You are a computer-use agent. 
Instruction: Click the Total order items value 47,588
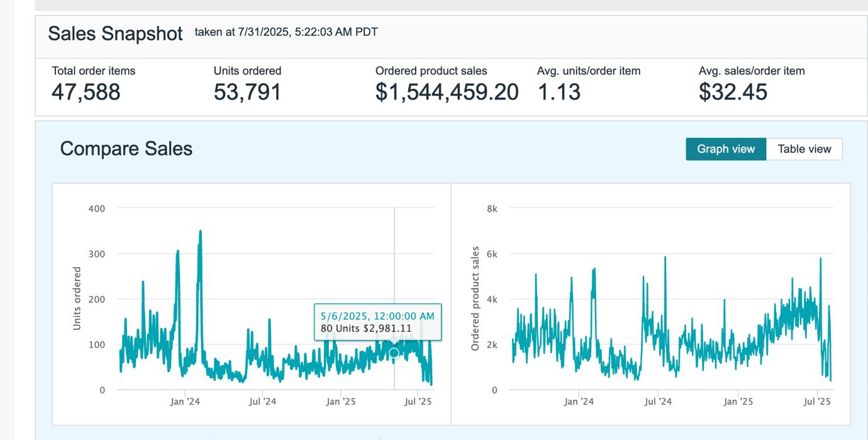[x=86, y=93]
